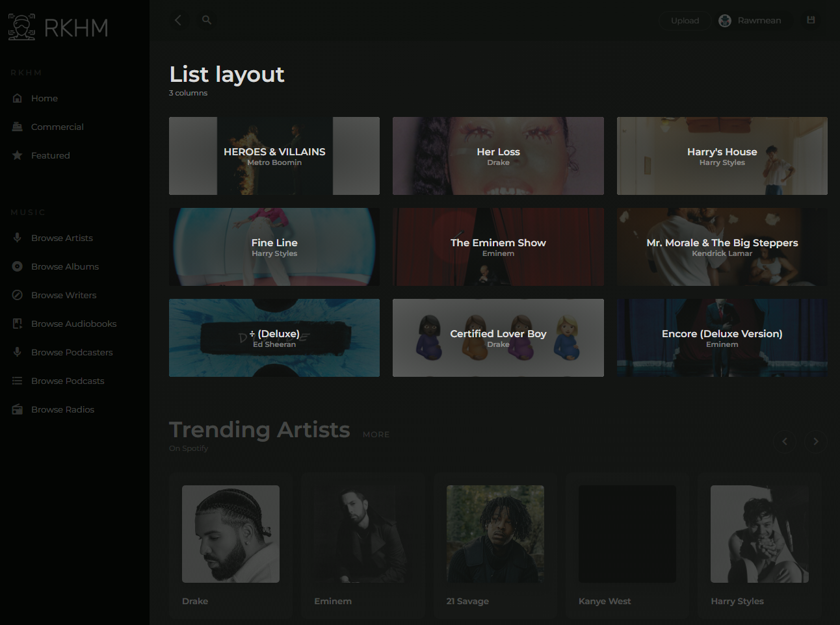Click the 'Drake' name under artist photo
This screenshot has width=840, height=625.
coord(195,601)
